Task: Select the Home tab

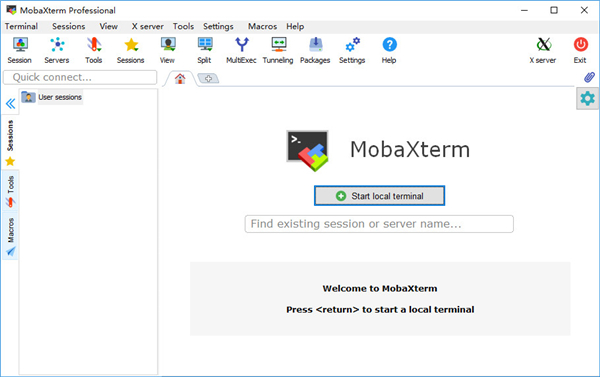Action: pos(180,78)
